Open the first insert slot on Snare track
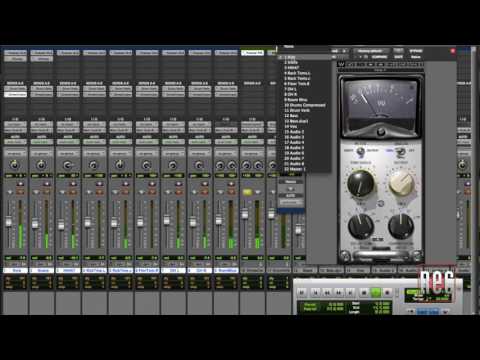 pyautogui.click(x=41, y=53)
